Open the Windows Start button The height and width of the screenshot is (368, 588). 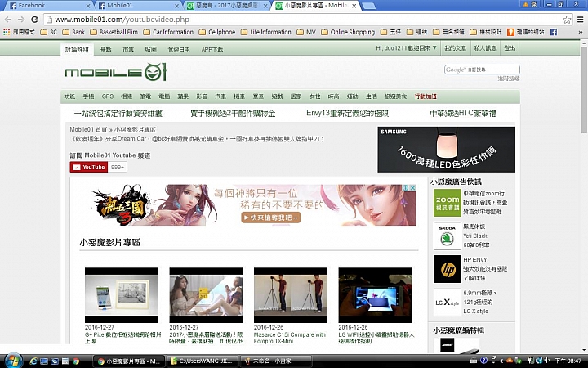(x=12, y=361)
